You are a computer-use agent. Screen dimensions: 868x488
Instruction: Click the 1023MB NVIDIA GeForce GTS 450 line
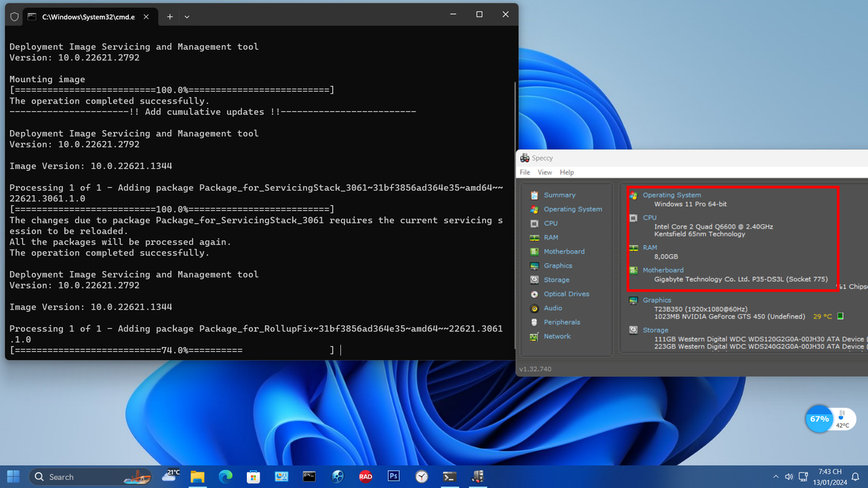[730, 317]
